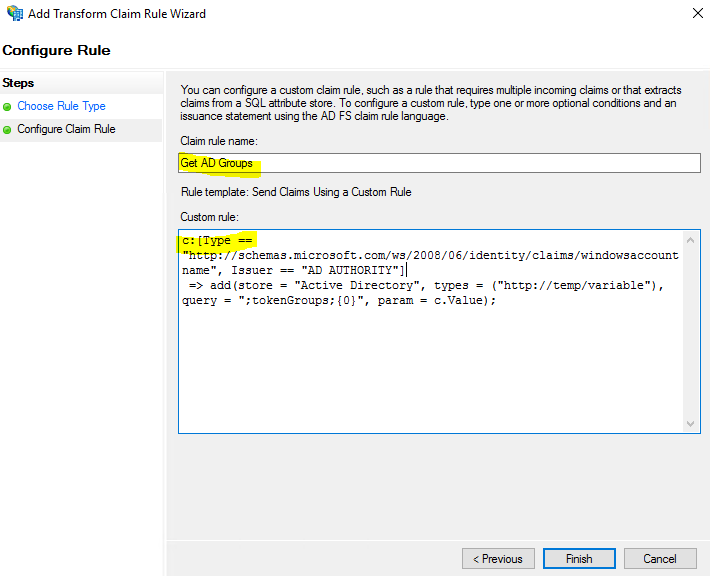Cancel the claim rule wizard
This screenshot has height=576, width=710.
click(659, 559)
